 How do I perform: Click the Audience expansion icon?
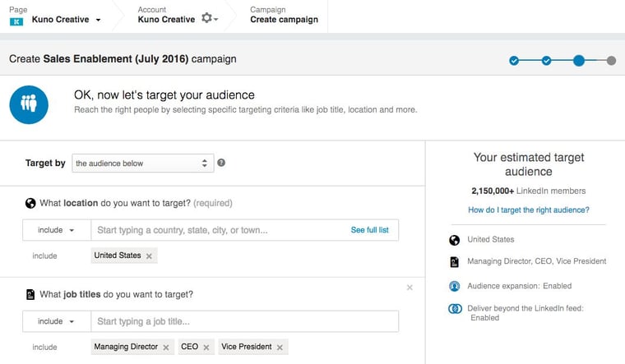coord(455,286)
